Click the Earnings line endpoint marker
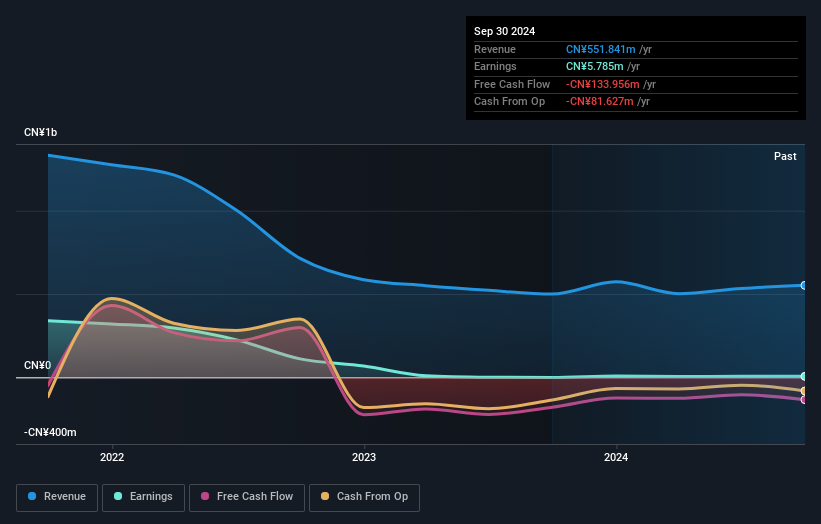Screen dimensions: 821x524 point(804,376)
